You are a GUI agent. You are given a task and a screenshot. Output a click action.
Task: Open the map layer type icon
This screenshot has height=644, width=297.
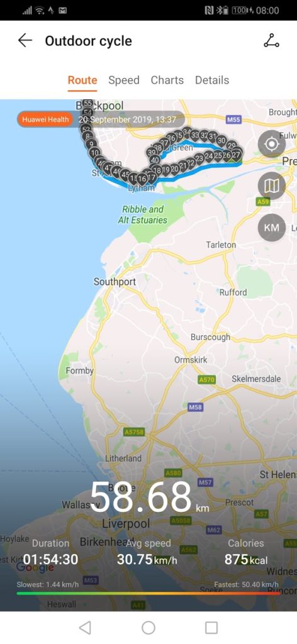coord(272,186)
